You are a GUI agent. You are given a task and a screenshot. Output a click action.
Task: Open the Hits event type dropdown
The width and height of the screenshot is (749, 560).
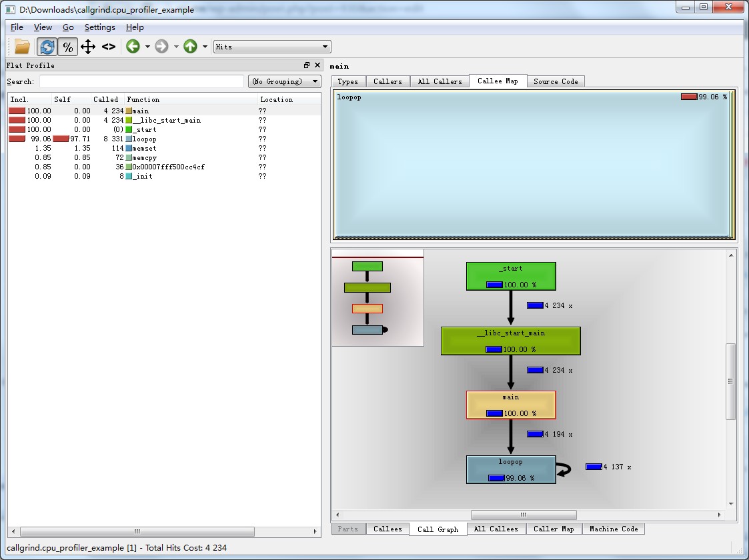click(272, 47)
